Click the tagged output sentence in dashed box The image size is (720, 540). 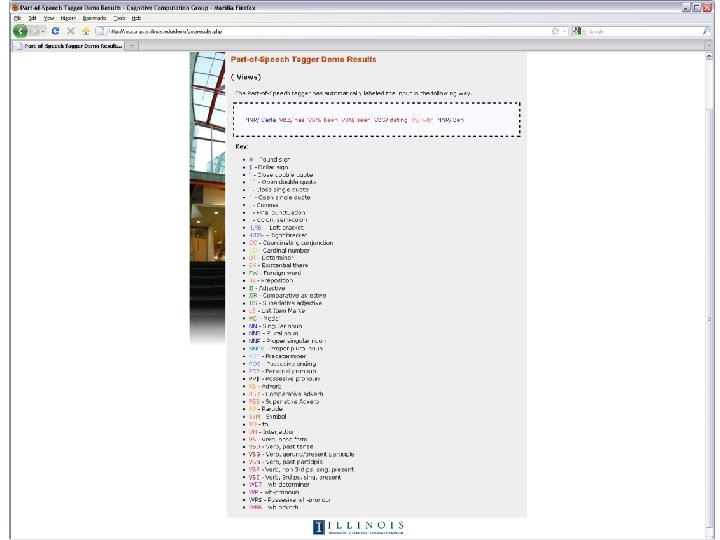pyautogui.click(x=355, y=120)
